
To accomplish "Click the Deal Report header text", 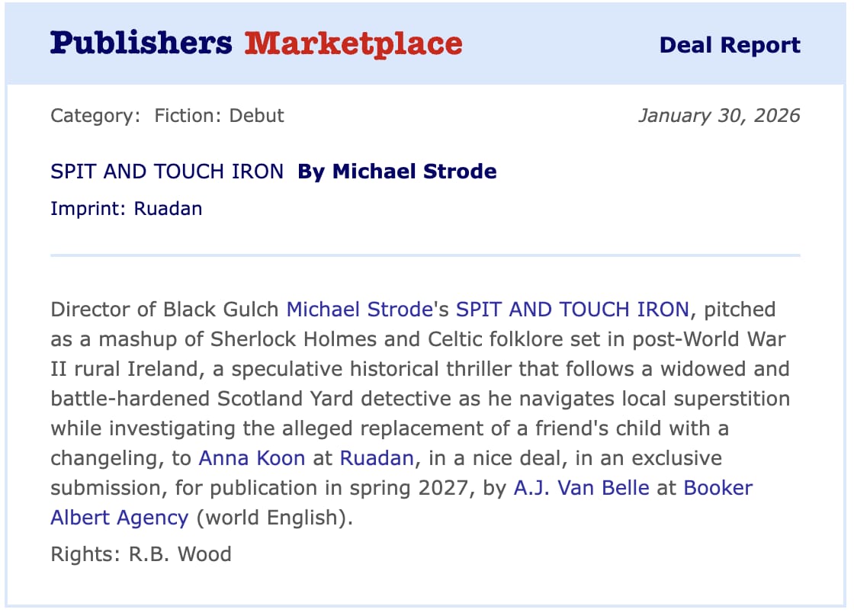I will pos(730,45).
